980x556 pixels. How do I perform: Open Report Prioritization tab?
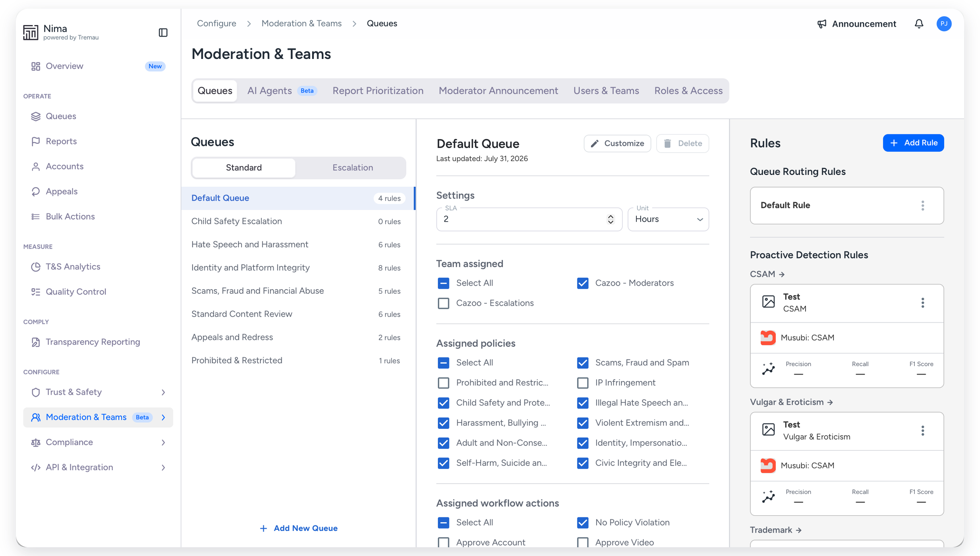[378, 91]
